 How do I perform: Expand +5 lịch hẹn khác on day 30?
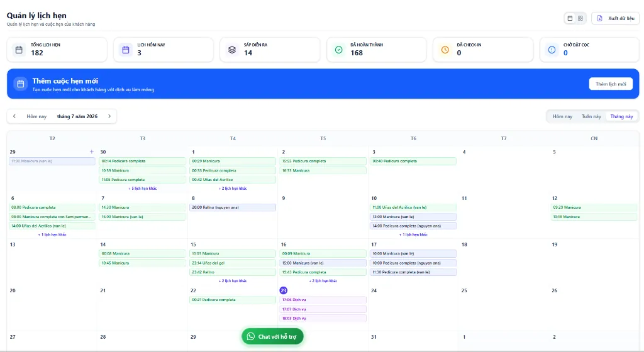point(143,189)
